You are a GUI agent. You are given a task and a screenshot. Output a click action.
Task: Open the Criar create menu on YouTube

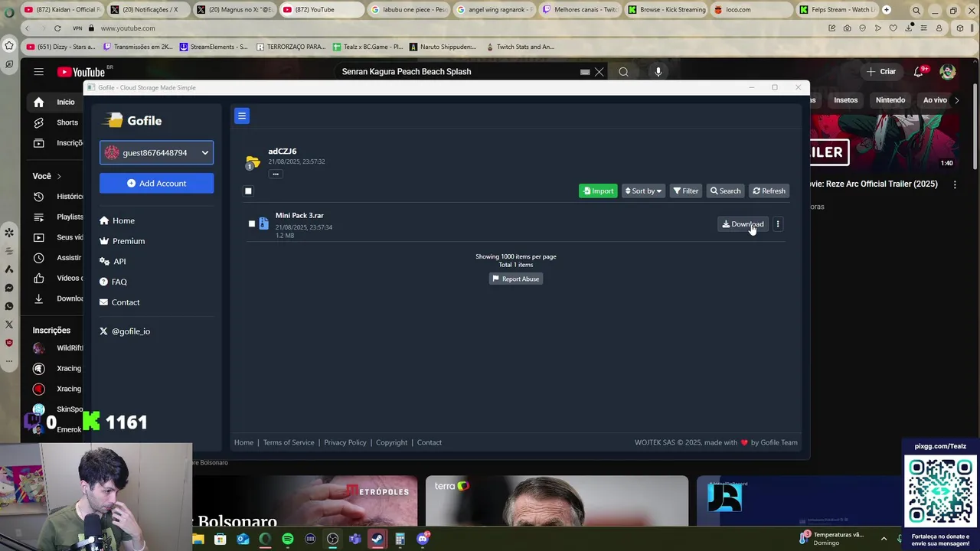click(x=880, y=72)
